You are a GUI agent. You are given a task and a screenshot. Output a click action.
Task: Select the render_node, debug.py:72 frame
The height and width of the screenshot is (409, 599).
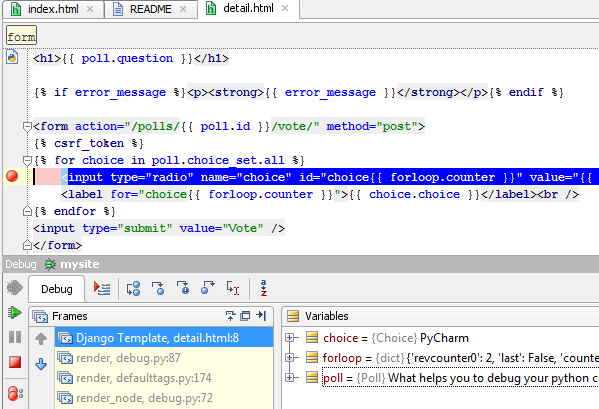click(164, 398)
